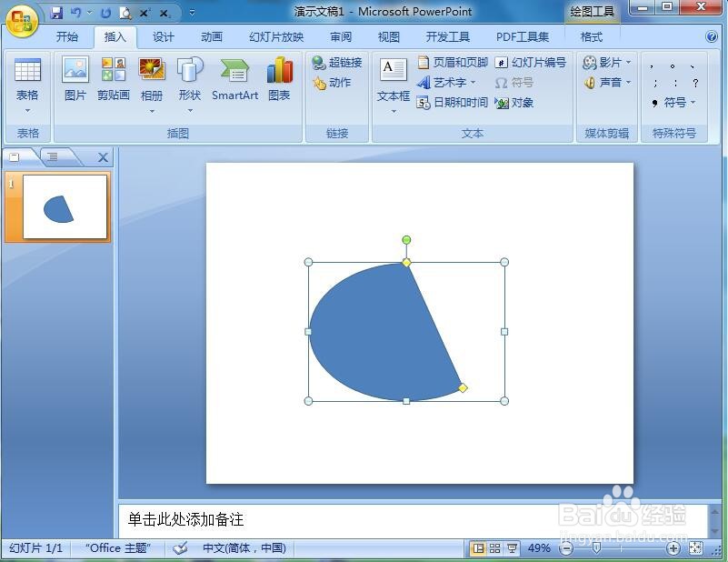Fit slide to current window
Viewport: 728px width, 562px height.
(x=695, y=548)
